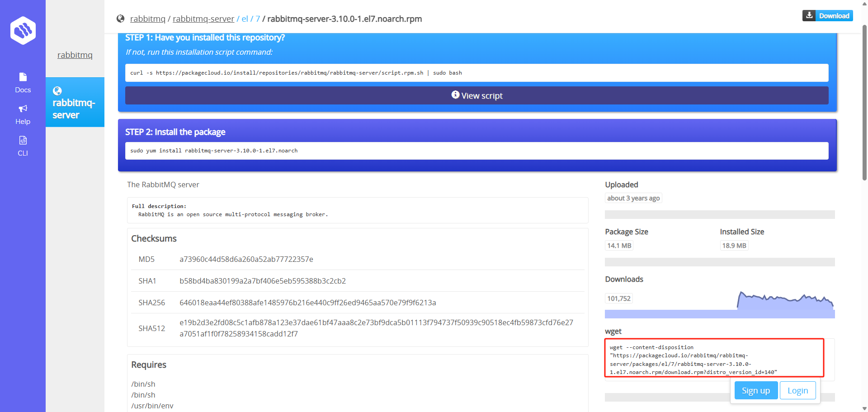Viewport: 868px width, 412px height.
Task: Click the info icon on View script
Action: (455, 95)
